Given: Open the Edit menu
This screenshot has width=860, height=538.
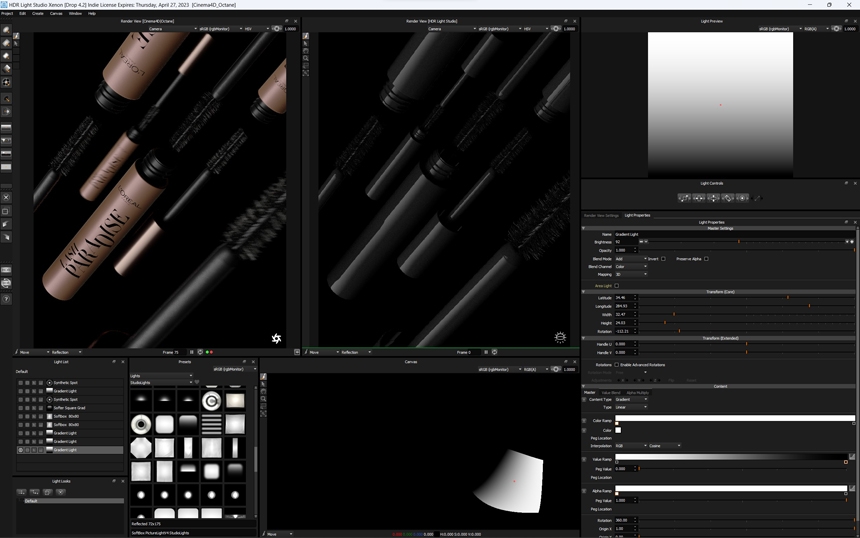Looking at the screenshot, I should pyautogui.click(x=22, y=13).
